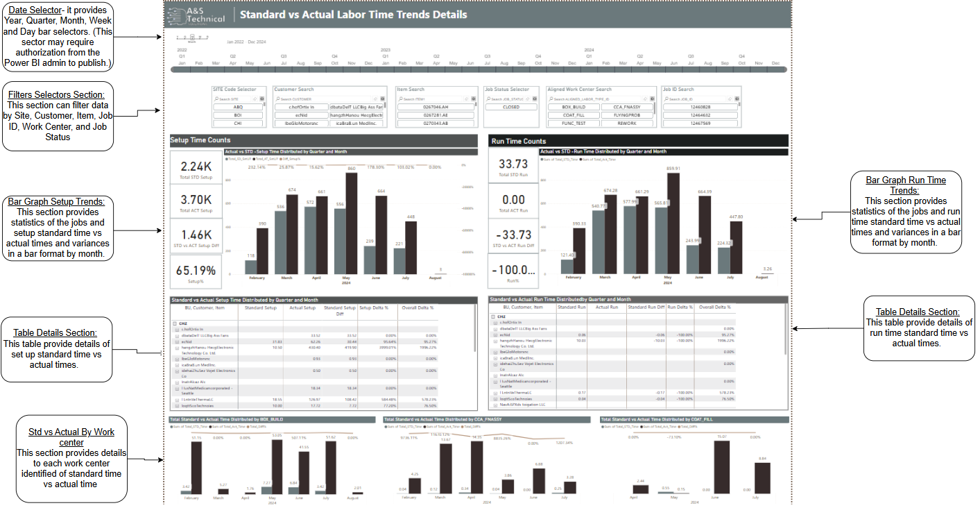Toggle the ABQ site filter
Image resolution: width=980 pixels, height=508 pixels.
click(238, 107)
